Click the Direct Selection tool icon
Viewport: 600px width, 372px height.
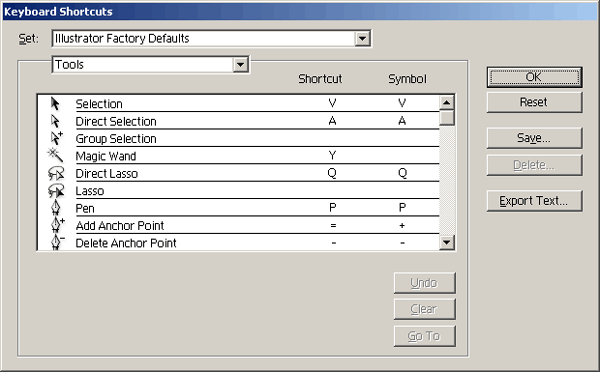(55, 121)
